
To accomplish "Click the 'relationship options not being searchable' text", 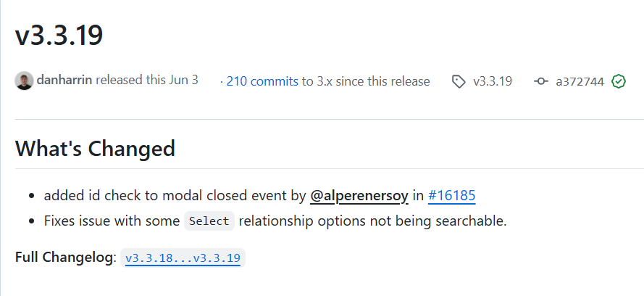I will (372, 221).
